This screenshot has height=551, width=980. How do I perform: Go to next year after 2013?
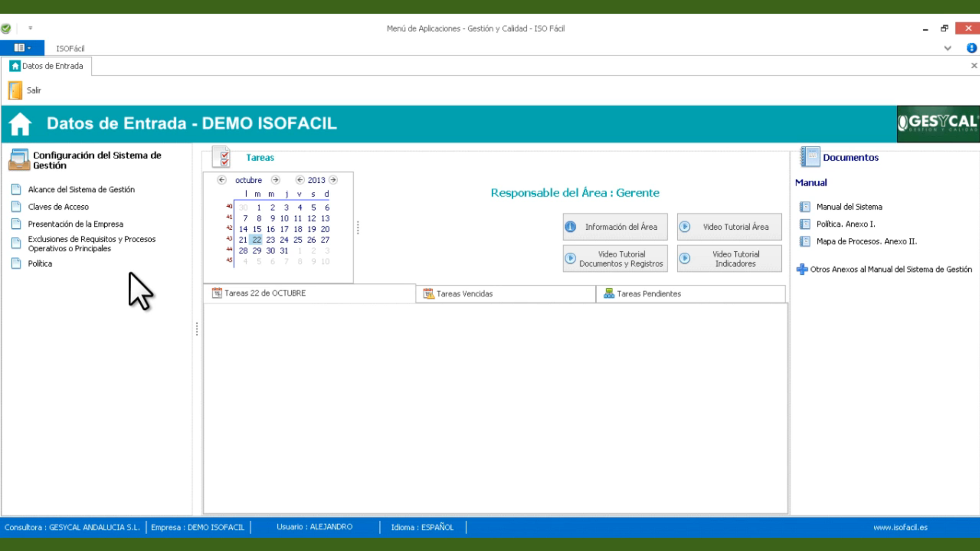333,180
